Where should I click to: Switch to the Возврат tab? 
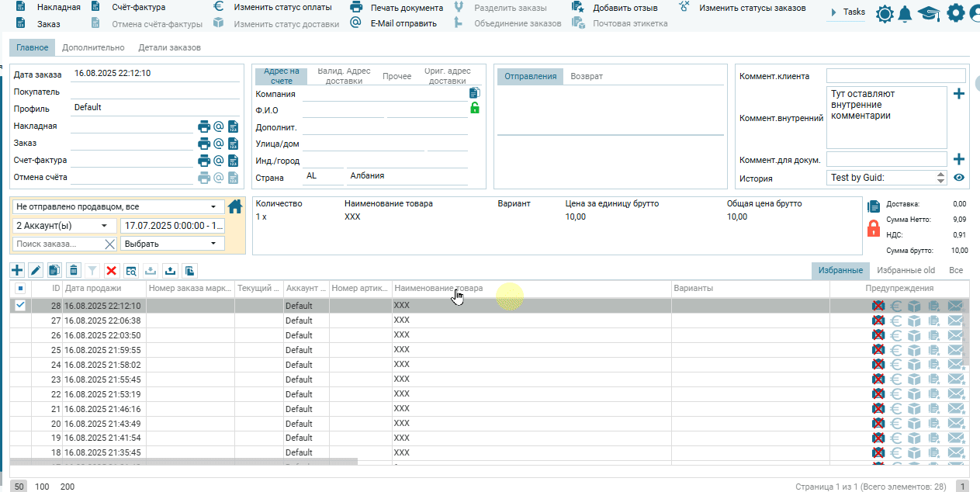(587, 76)
